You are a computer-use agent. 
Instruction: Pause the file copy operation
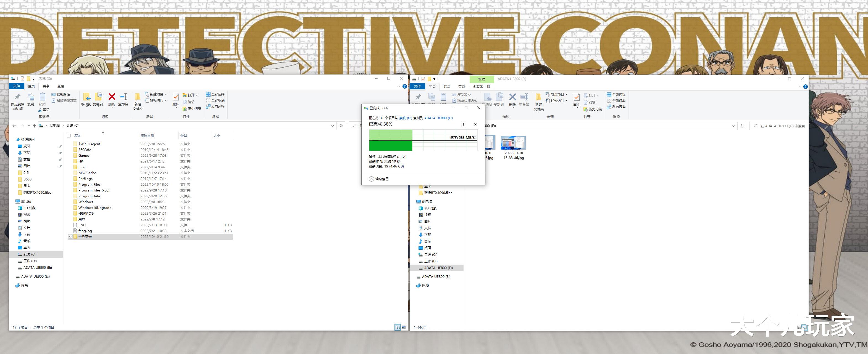coord(462,124)
